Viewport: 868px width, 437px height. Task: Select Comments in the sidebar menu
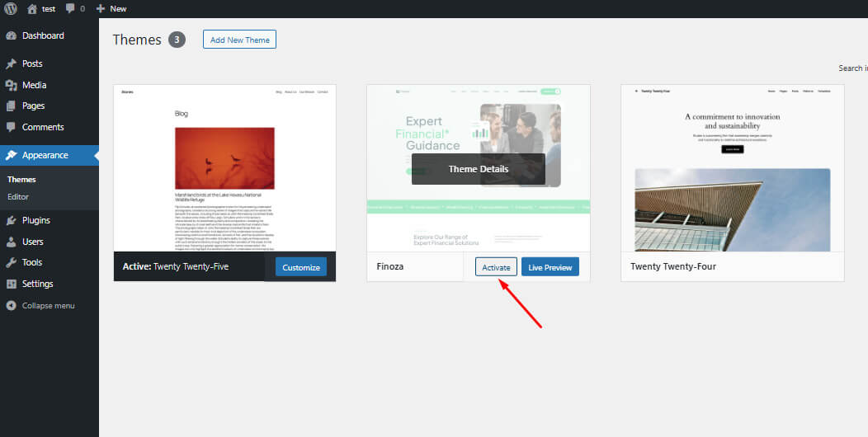coord(50,127)
